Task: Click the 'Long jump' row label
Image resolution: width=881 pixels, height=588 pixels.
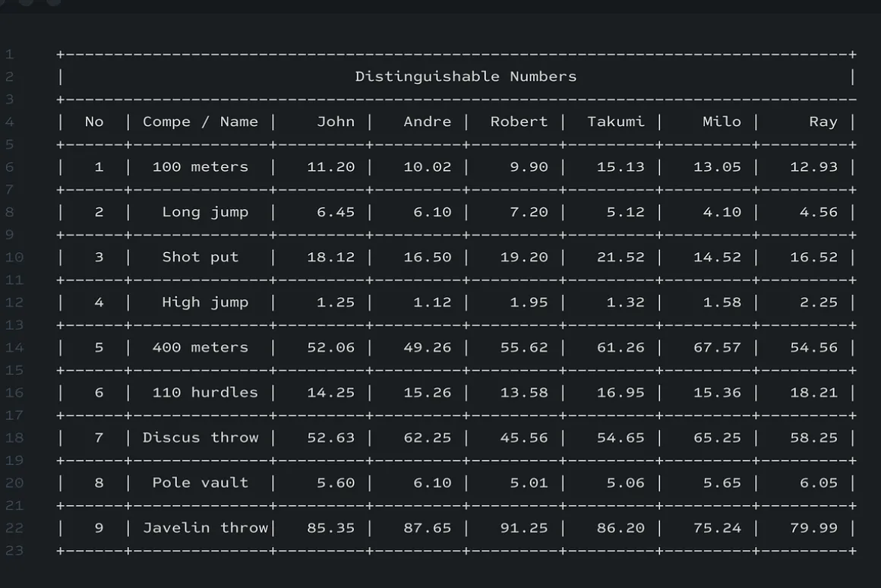Action: (x=205, y=213)
